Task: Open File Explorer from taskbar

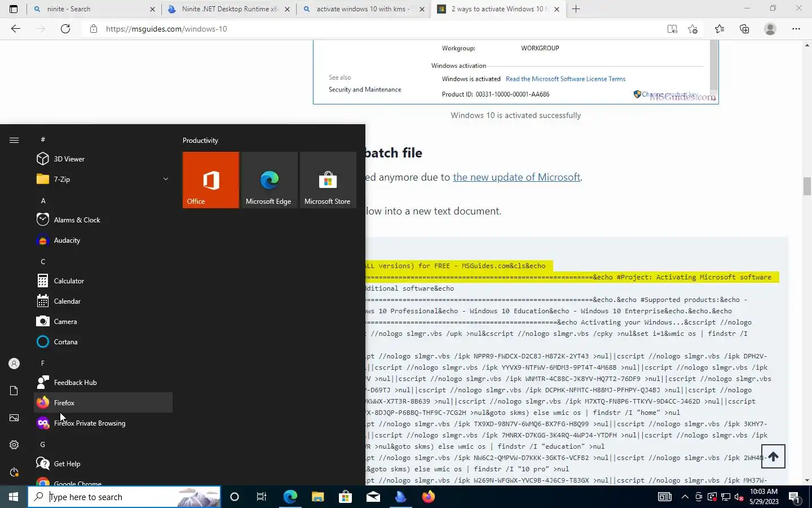Action: pos(317,497)
